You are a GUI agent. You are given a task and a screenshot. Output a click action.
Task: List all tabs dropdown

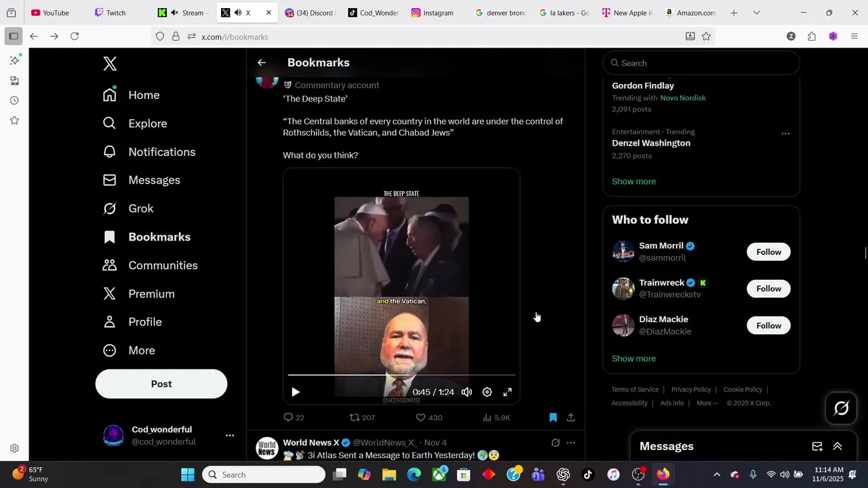(x=757, y=13)
